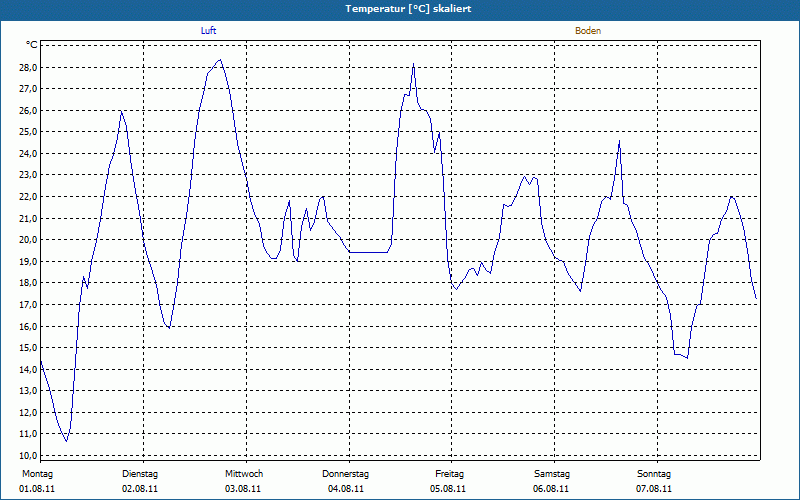The image size is (800, 500).
Task: Click the 17,0 y-axis value
Action: [28, 305]
